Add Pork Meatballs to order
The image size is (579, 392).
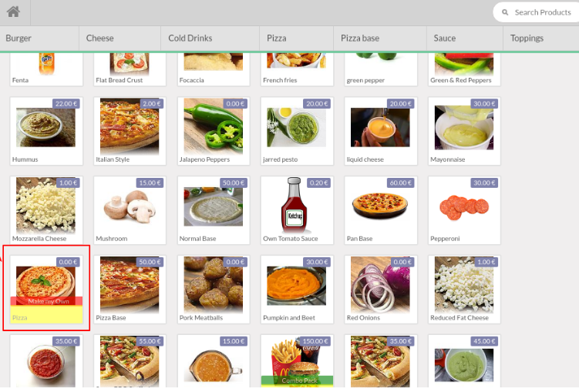[x=214, y=290]
